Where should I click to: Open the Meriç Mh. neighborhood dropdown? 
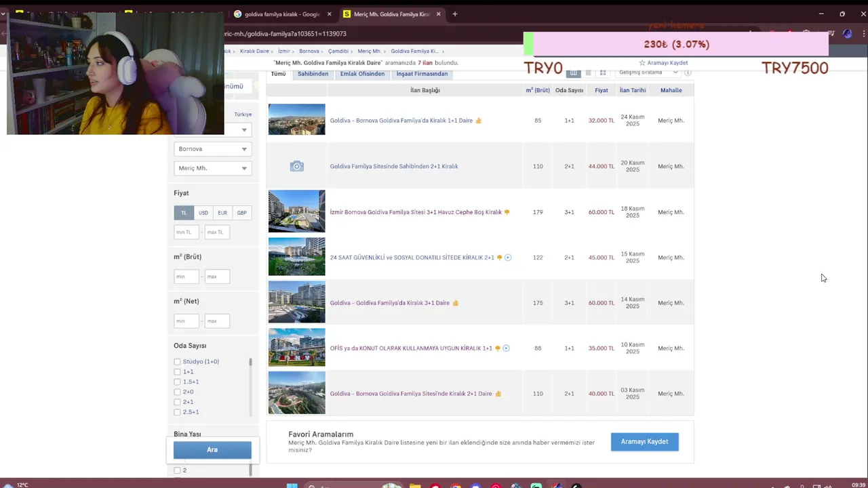[x=212, y=168]
